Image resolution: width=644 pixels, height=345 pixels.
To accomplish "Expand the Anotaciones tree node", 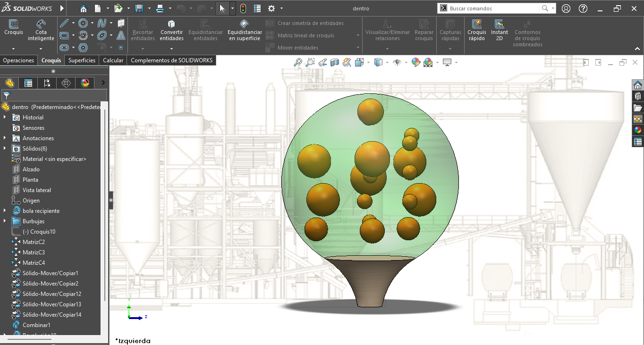I will [x=5, y=138].
